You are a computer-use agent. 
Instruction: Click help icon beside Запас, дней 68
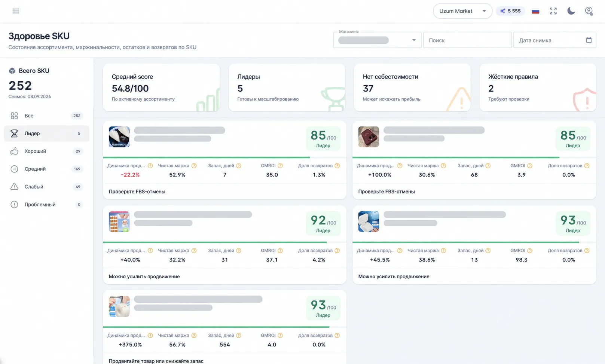488,166
